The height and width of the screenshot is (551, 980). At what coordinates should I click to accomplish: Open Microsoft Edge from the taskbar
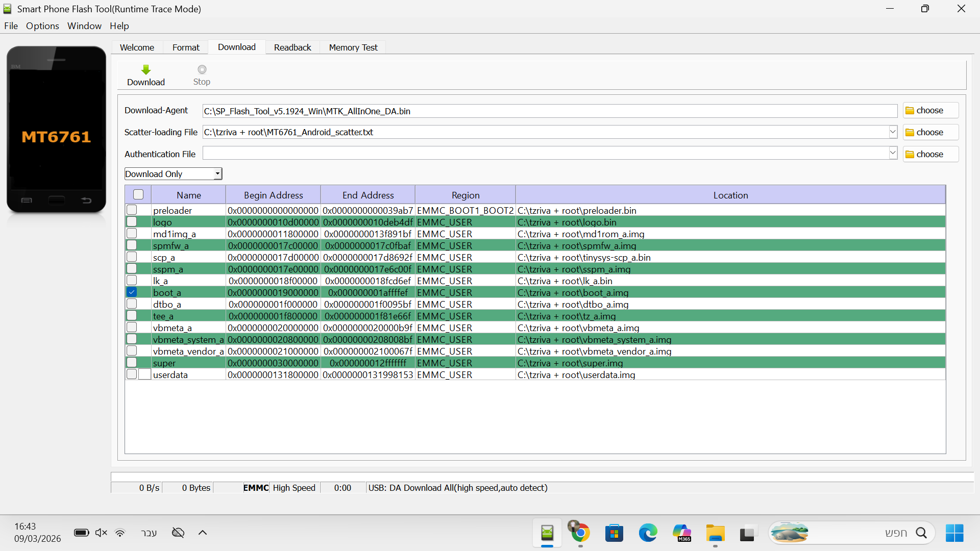(x=648, y=533)
